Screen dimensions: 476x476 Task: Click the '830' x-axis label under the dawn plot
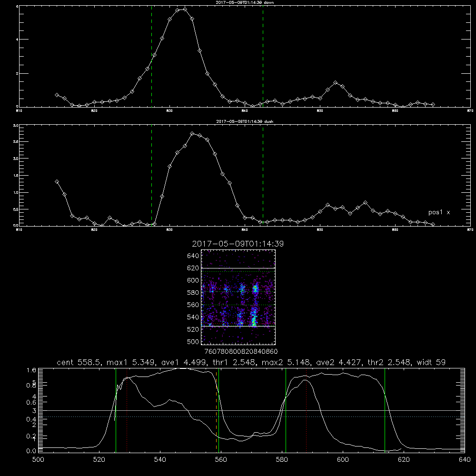(169, 111)
